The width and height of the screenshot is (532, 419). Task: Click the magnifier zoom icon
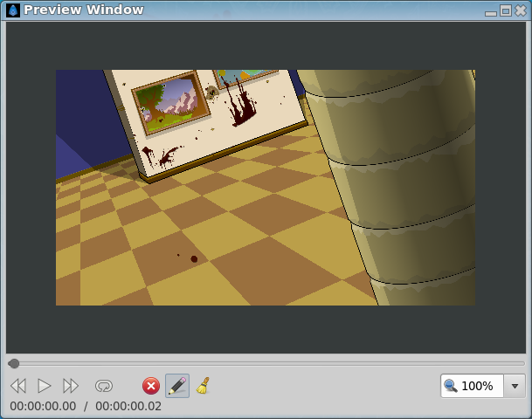tap(451, 386)
